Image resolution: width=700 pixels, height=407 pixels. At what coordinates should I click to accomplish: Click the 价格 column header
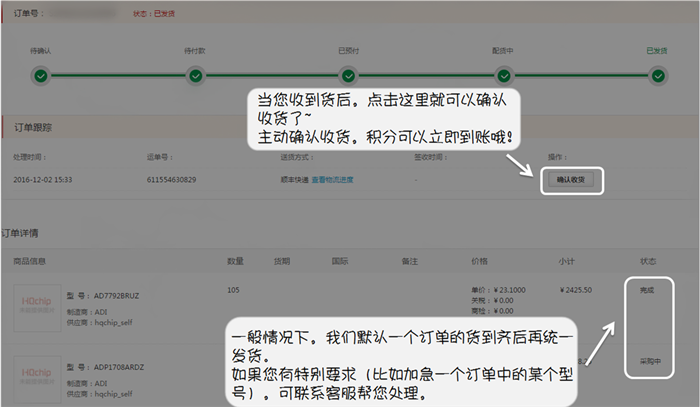tap(479, 261)
